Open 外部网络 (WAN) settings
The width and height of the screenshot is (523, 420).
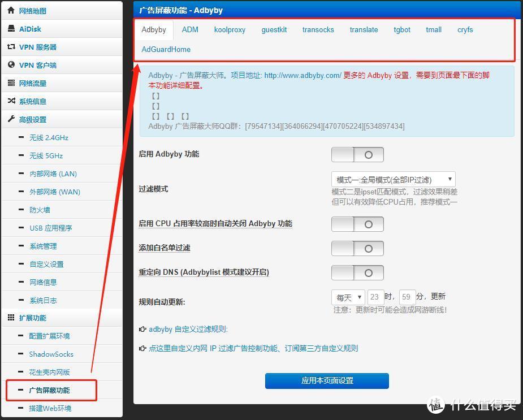(x=55, y=192)
